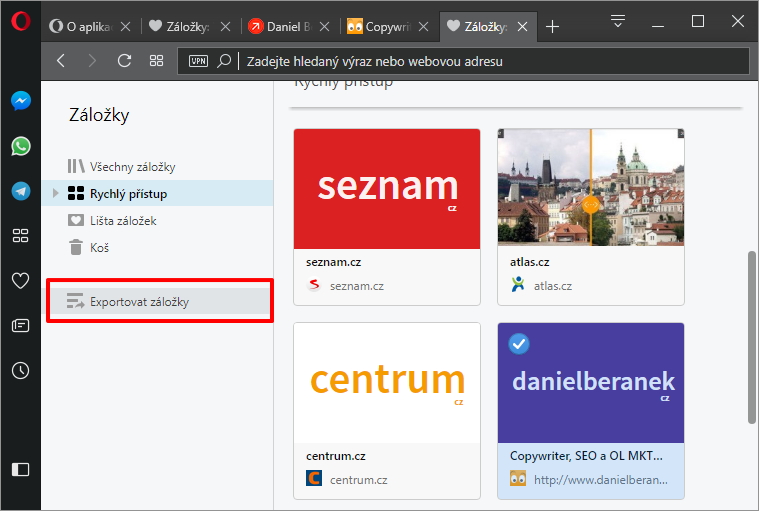Open the atlas.cz bookmark thumbnail

point(591,187)
